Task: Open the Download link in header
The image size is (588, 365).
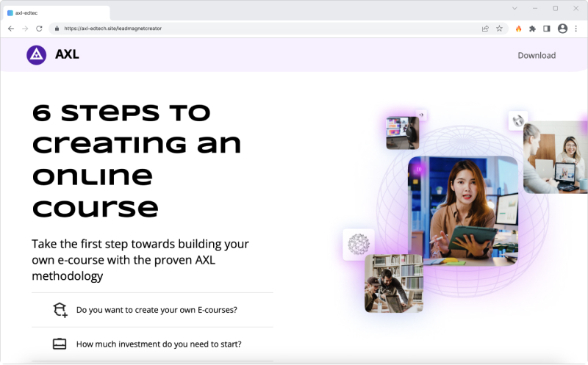Action: 537,56
